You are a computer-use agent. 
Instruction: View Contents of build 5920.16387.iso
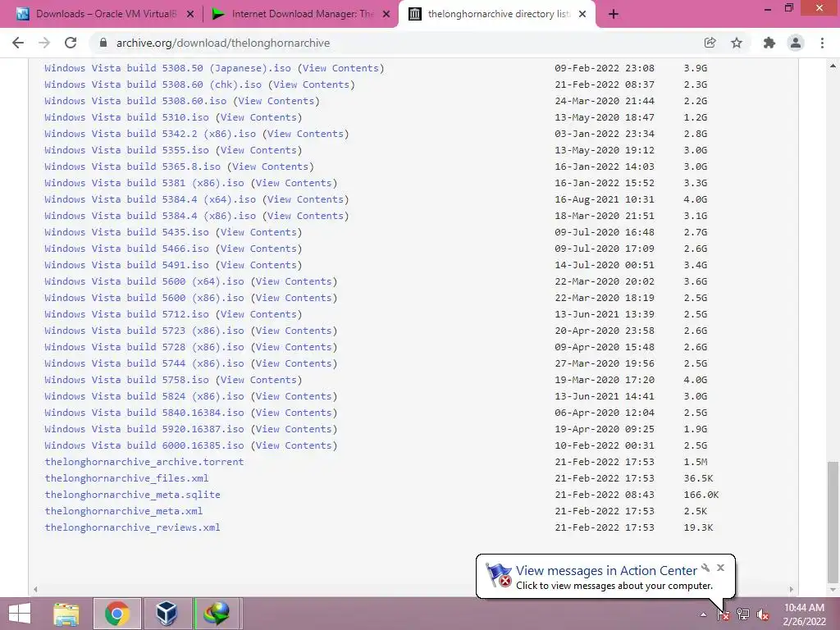tap(294, 429)
